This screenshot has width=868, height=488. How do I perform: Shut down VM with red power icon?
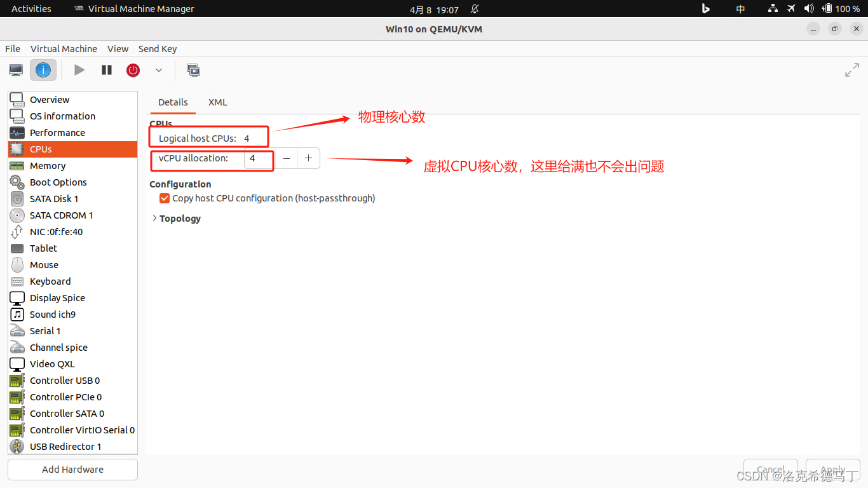point(133,70)
